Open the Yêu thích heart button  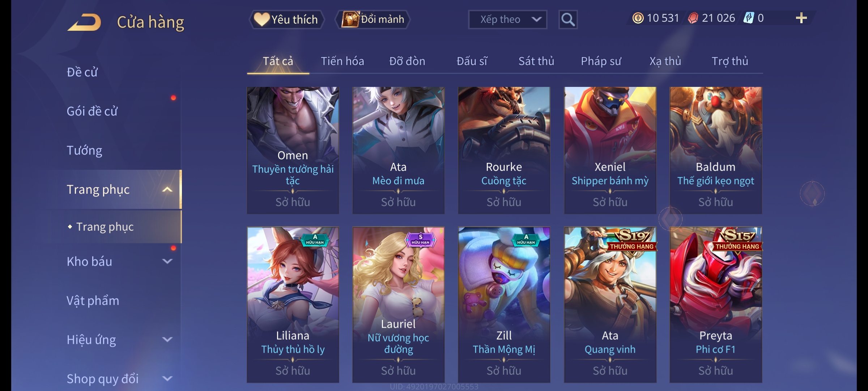pos(286,20)
